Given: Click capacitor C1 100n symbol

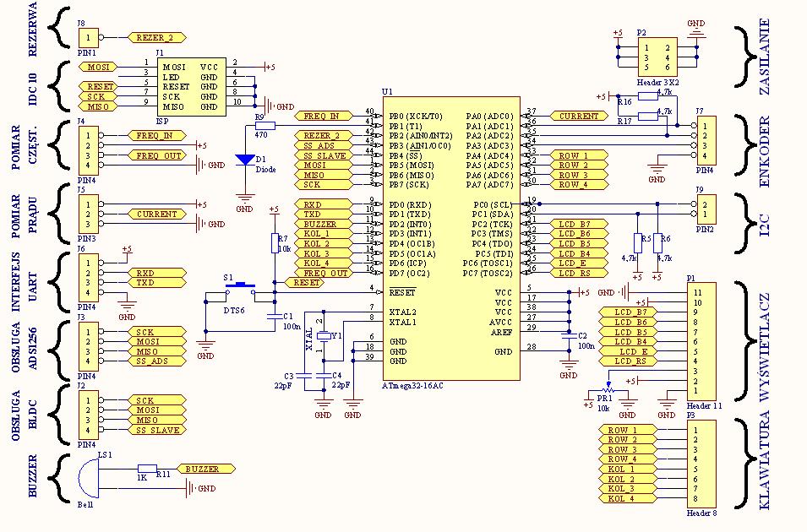Looking at the screenshot, I should (x=275, y=317).
